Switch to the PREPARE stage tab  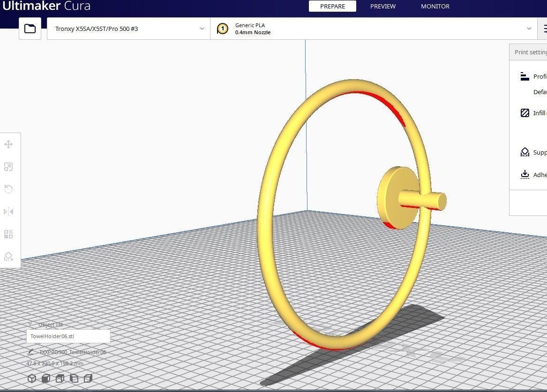332,6
